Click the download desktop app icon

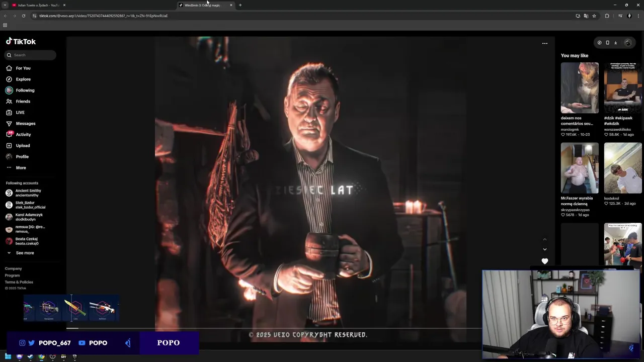(x=615, y=43)
